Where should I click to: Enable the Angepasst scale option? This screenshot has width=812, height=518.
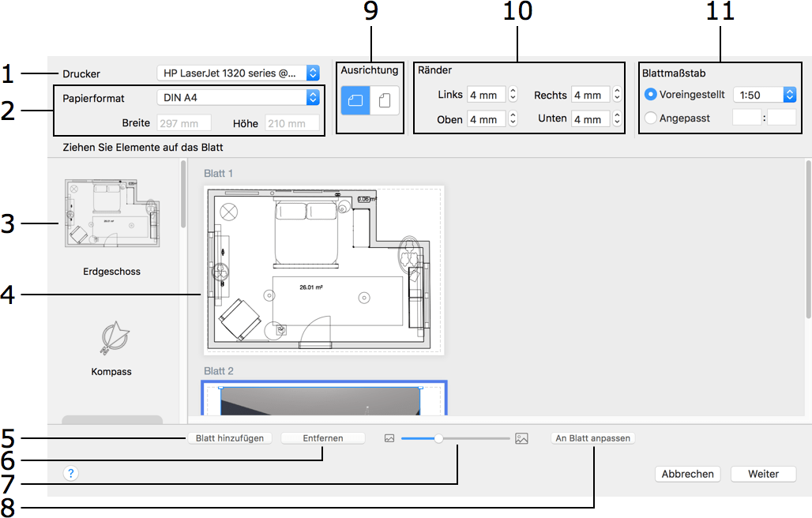pos(650,118)
